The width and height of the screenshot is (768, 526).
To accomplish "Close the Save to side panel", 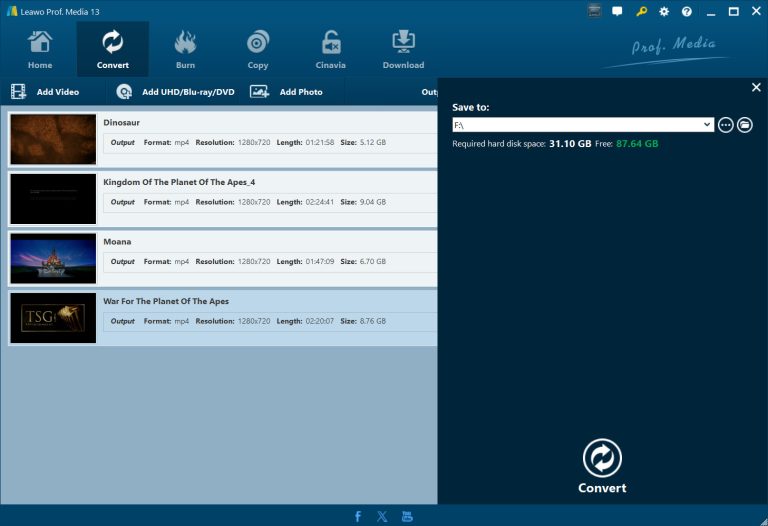I will click(756, 88).
